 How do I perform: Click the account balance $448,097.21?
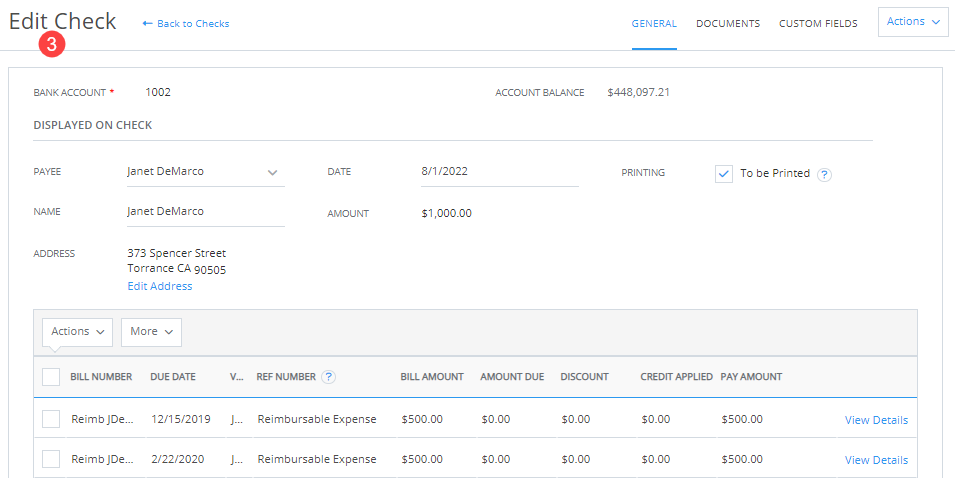click(638, 93)
